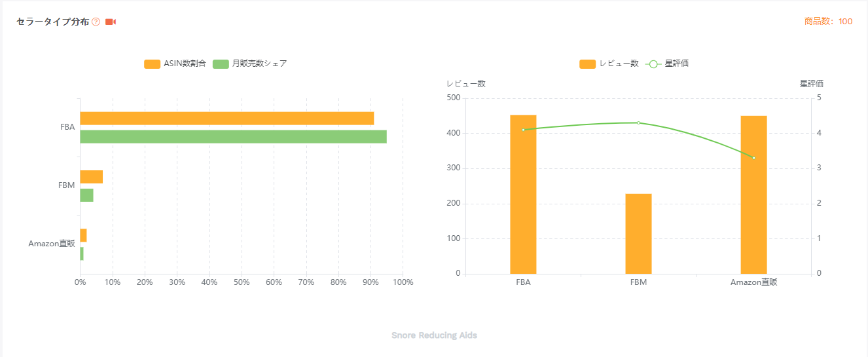Screen dimensions: 868x357
Task: Click the FBM green sales share bar
Action: 87,195
